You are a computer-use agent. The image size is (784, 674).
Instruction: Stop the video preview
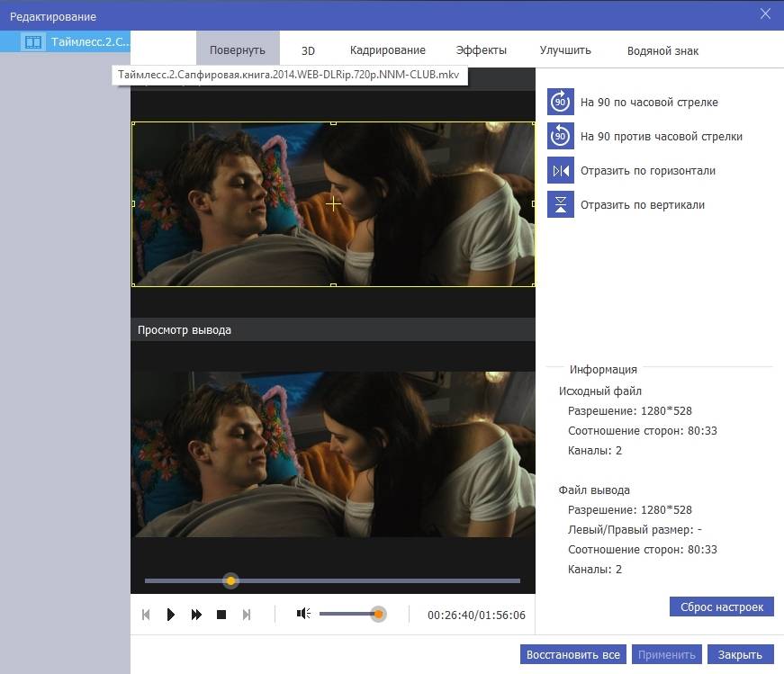[x=221, y=615]
